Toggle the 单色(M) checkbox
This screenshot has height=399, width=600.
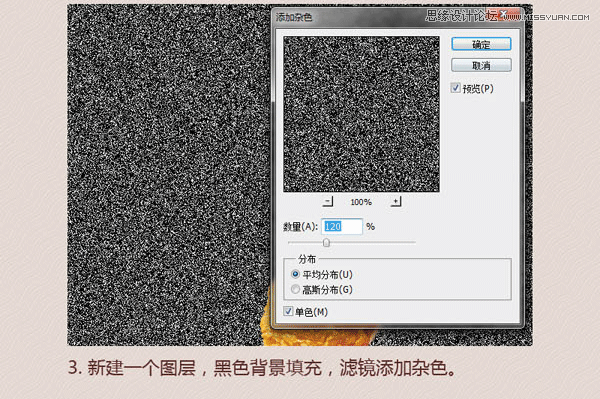click(288, 311)
